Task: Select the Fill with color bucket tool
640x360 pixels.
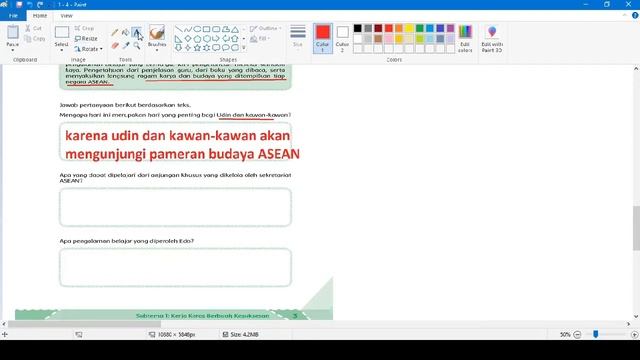Action: (x=126, y=32)
